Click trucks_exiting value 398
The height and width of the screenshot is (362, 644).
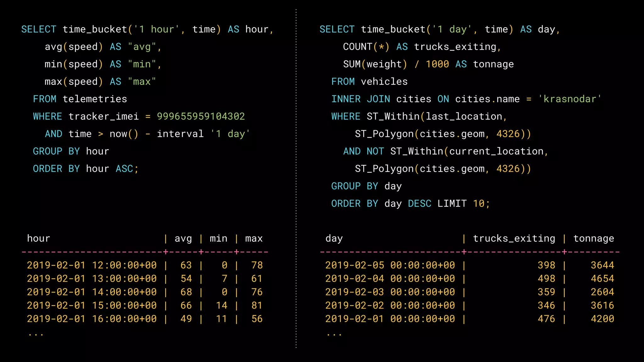(x=546, y=265)
